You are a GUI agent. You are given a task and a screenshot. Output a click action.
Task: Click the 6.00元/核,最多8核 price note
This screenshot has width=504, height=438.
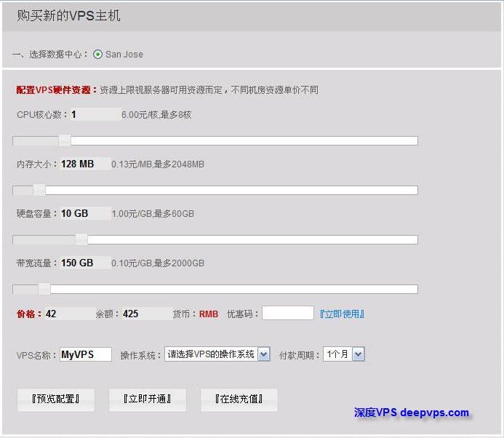(x=156, y=115)
